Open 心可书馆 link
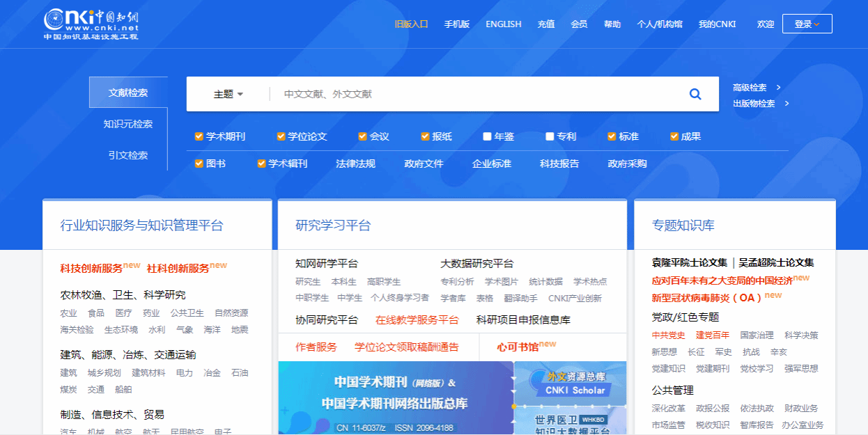The width and height of the screenshot is (868, 435). 518,347
